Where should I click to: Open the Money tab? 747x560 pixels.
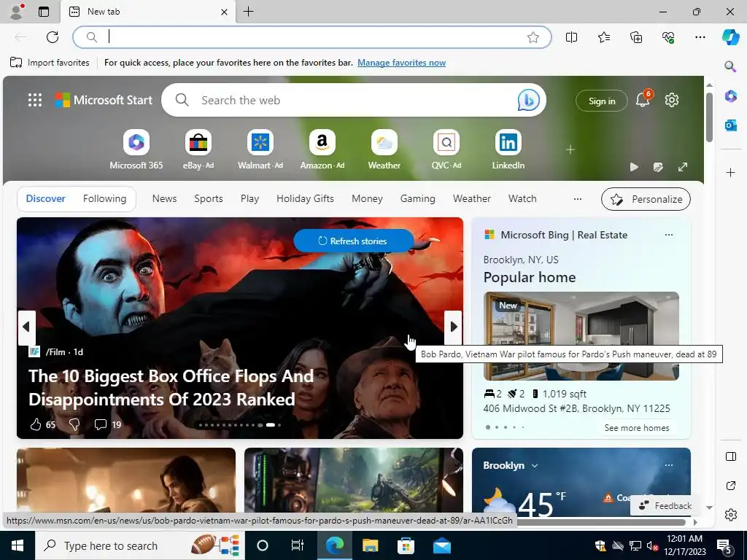coord(367,198)
